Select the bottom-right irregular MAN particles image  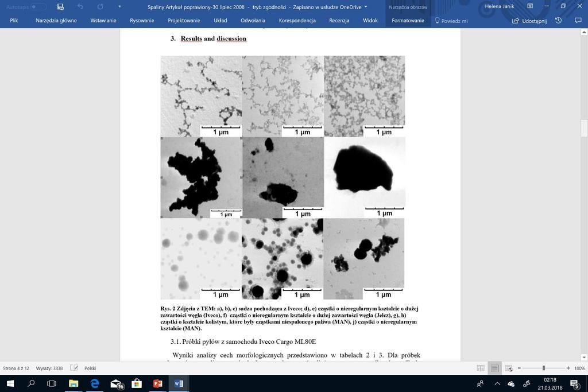pyautogui.click(x=363, y=259)
